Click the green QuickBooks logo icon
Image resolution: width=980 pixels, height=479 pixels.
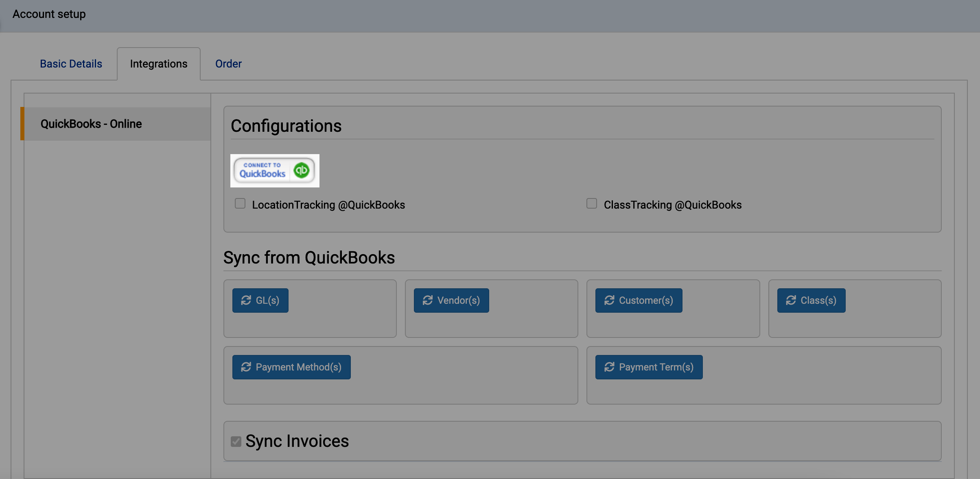pos(301,171)
